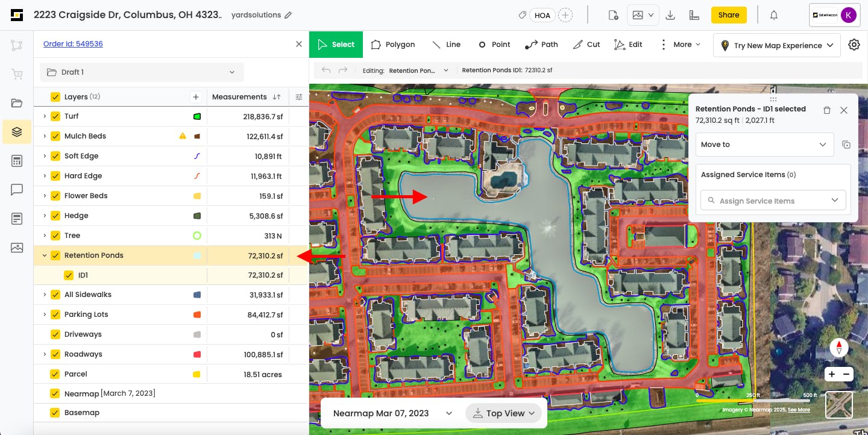Click the yellow Share button

(728, 15)
